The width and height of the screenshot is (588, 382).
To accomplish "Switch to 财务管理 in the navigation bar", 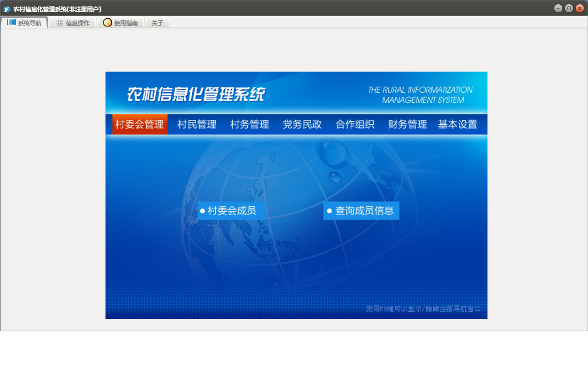I will [408, 124].
